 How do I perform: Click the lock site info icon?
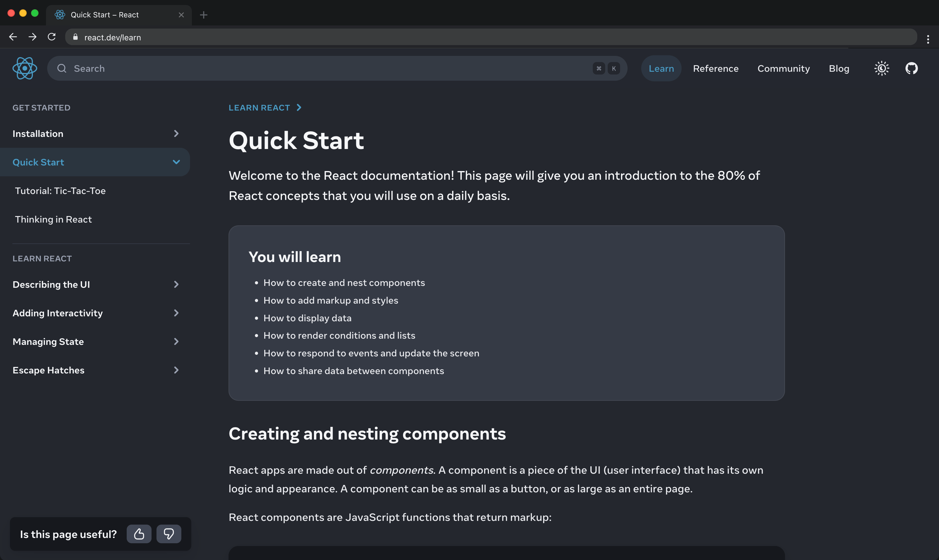pyautogui.click(x=75, y=37)
